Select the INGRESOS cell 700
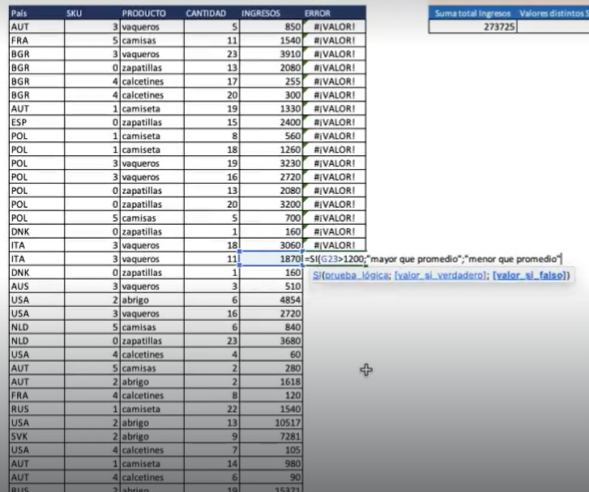Screen dimensions: 589x492 pyautogui.click(x=271, y=218)
